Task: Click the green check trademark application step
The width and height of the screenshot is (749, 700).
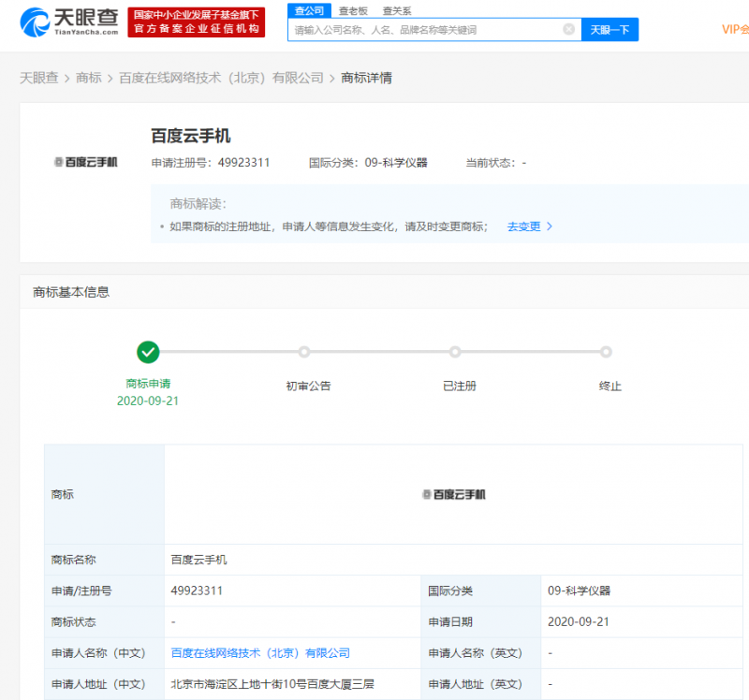Action: coord(148,353)
